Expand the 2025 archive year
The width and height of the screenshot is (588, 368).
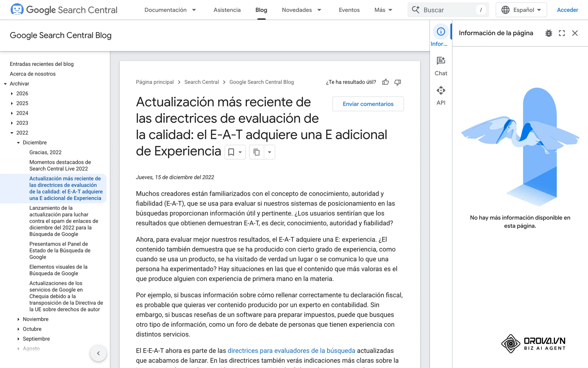pyautogui.click(x=12, y=103)
